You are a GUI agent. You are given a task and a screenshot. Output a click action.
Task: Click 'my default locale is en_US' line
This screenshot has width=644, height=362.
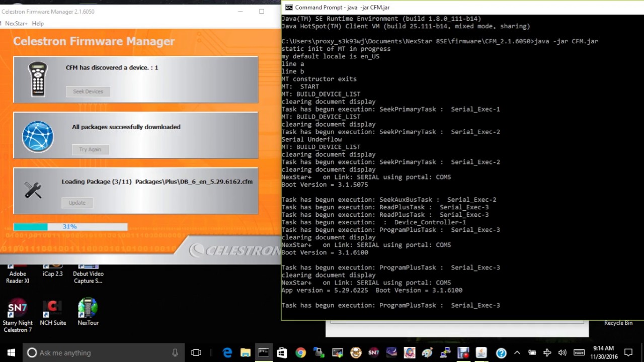pos(330,56)
